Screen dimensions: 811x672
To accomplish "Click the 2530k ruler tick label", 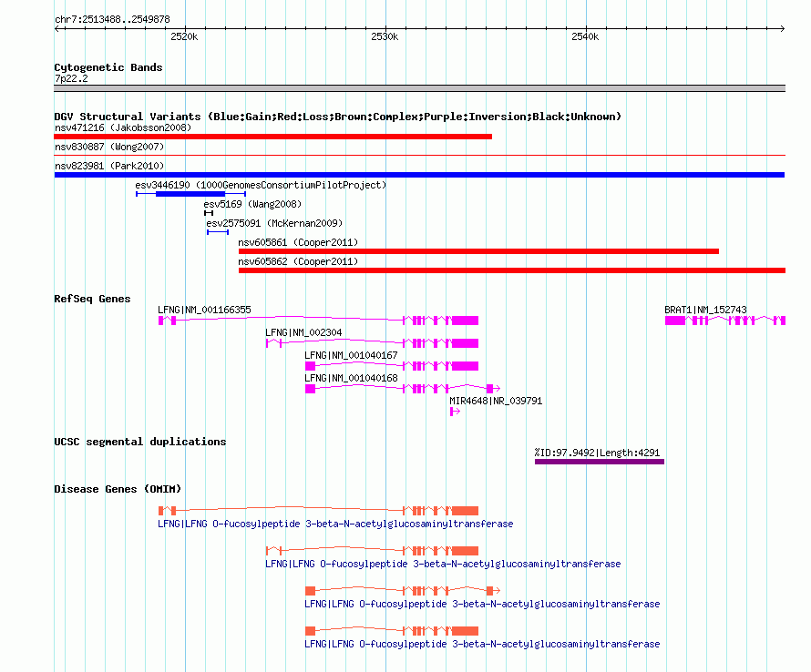I will [x=385, y=36].
